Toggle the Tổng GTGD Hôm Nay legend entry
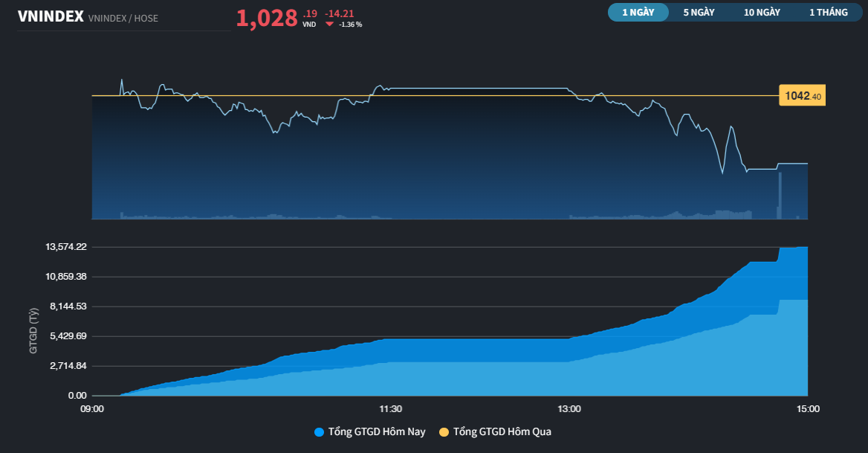 tap(370, 432)
